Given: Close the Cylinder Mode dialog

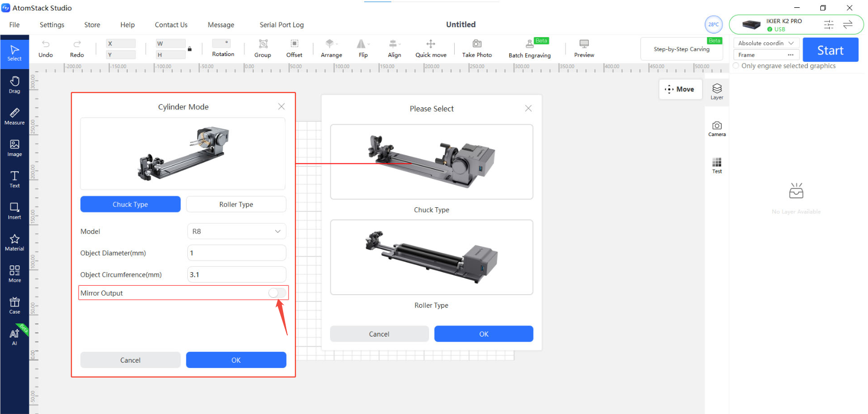Looking at the screenshot, I should click(281, 106).
